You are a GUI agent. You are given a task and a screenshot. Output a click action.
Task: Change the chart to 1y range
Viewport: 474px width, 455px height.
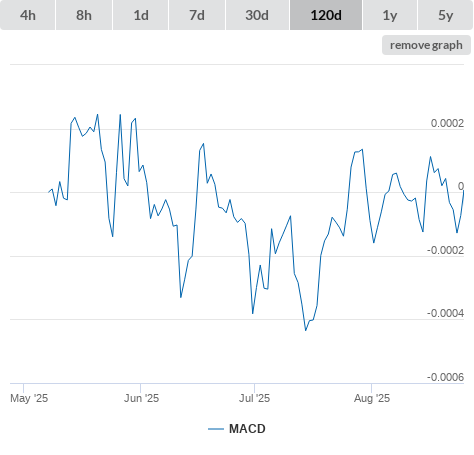390,15
